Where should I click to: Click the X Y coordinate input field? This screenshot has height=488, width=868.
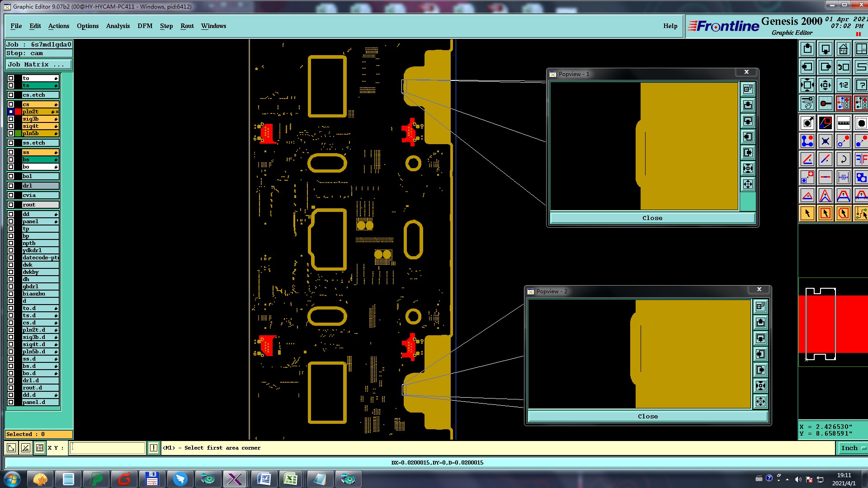pyautogui.click(x=108, y=448)
